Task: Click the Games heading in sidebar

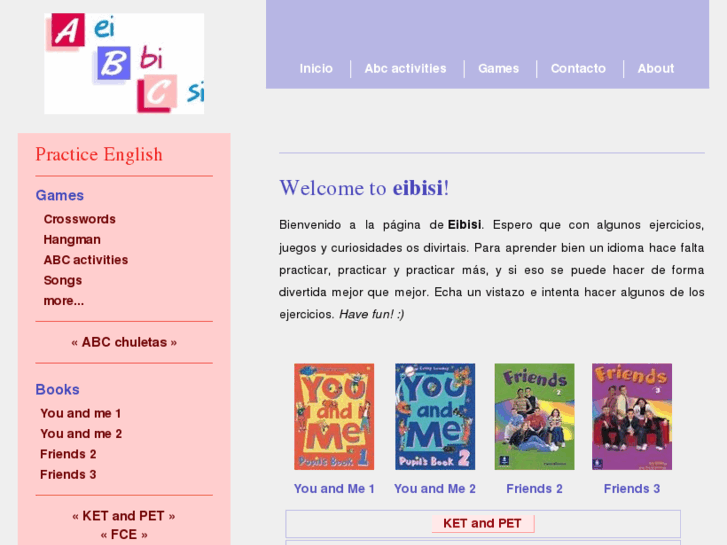Action: pyautogui.click(x=60, y=195)
